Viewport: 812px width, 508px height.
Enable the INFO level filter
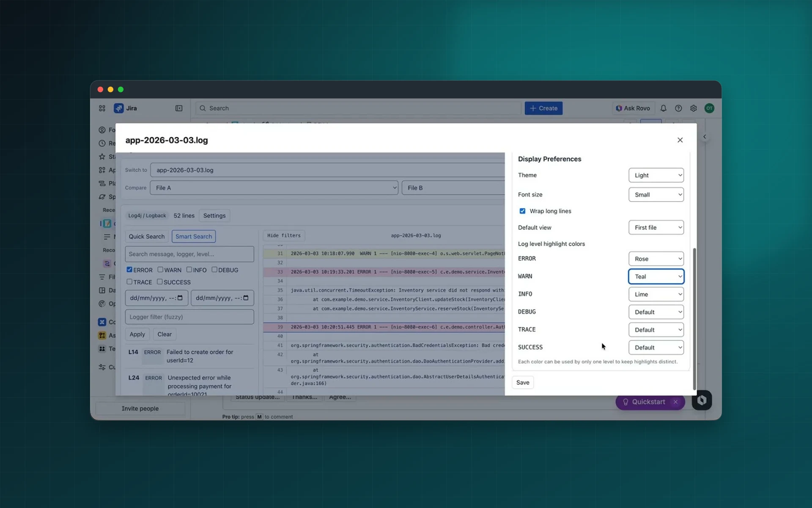point(189,270)
